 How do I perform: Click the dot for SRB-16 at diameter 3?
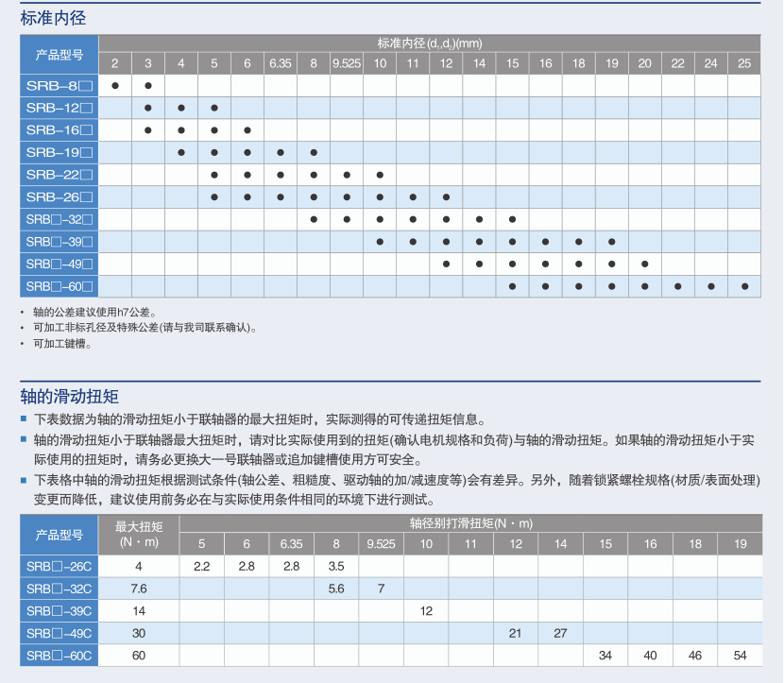pyautogui.click(x=148, y=130)
